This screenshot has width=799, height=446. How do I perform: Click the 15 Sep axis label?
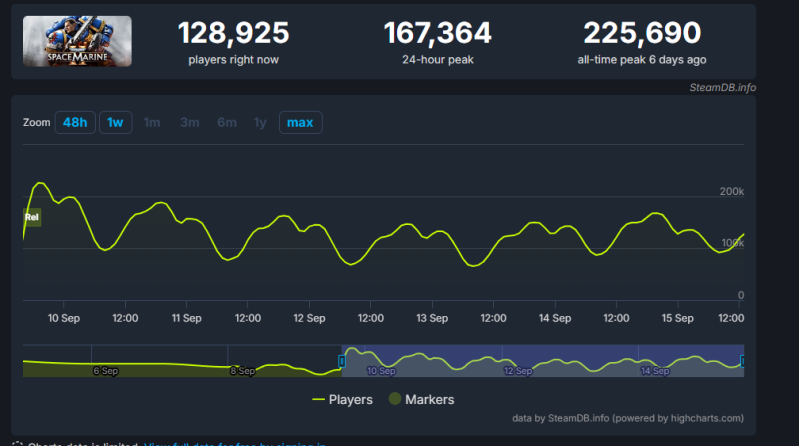678,318
